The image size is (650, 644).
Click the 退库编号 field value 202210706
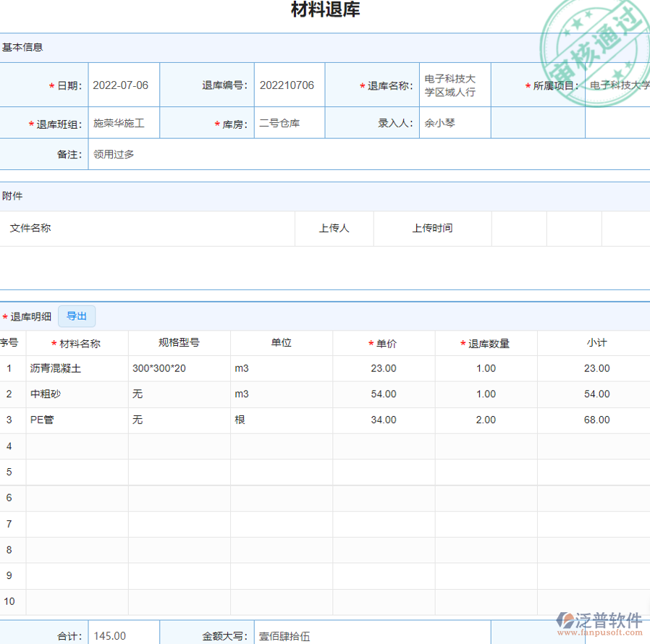click(x=287, y=85)
